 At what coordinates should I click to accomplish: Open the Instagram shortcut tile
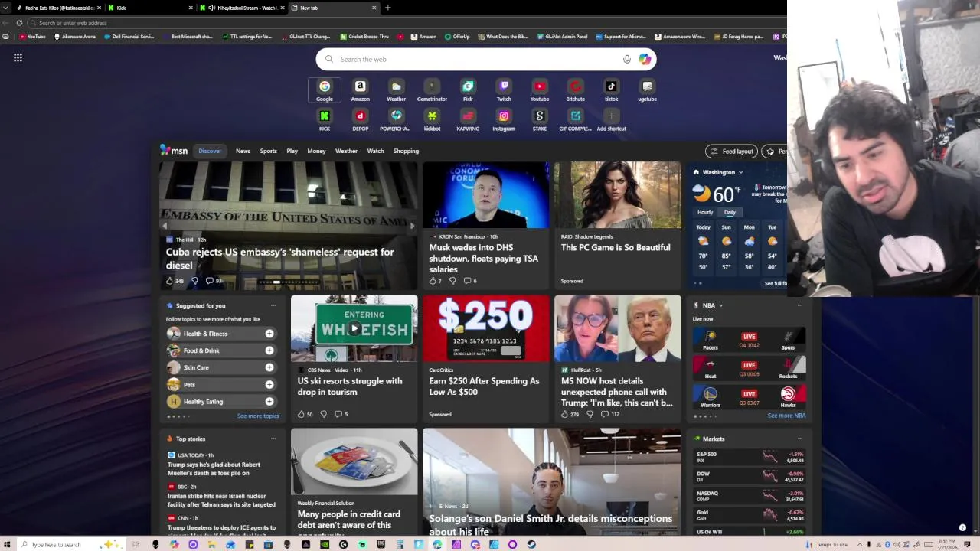click(504, 120)
